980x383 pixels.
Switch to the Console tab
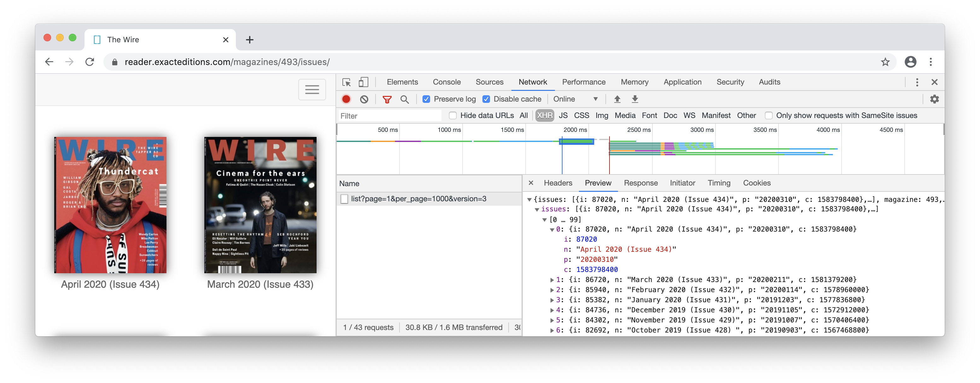(x=446, y=82)
